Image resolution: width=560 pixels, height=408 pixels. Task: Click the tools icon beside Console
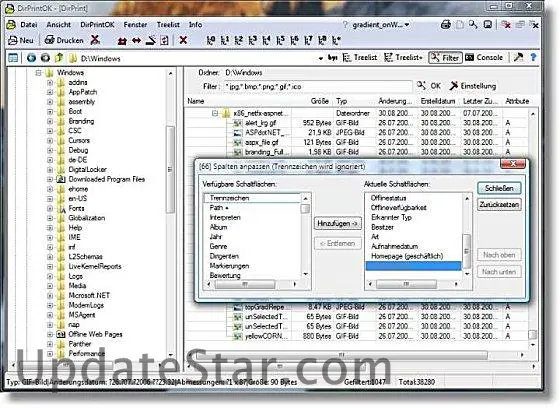[x=518, y=58]
